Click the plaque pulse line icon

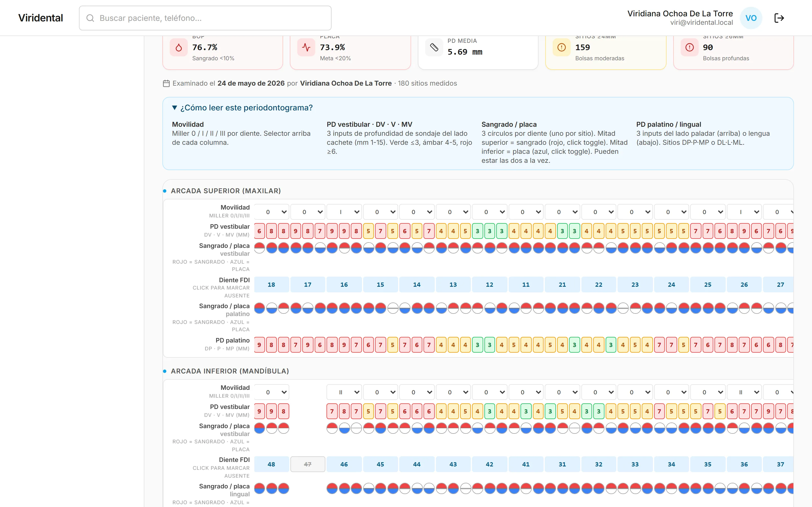pos(306,47)
